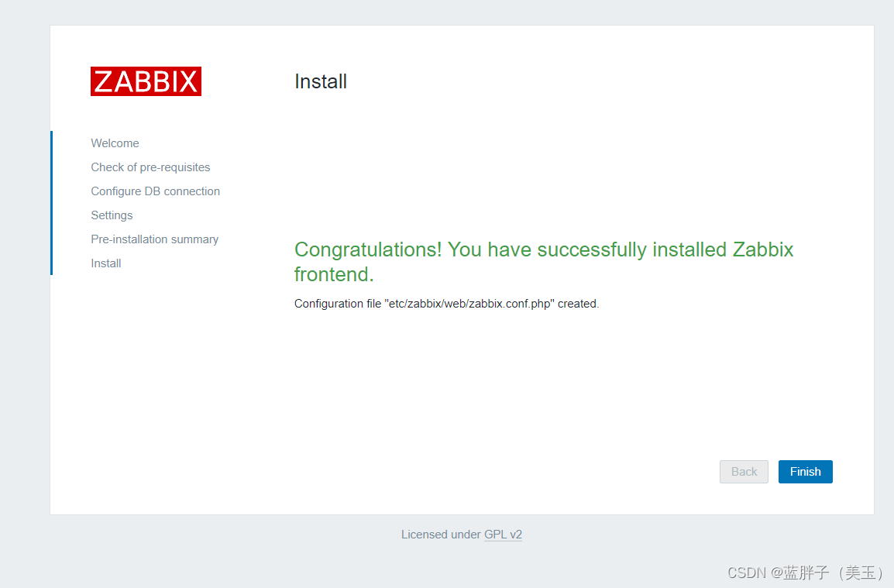Select Check of pre-requisites step
Screen dimensions: 894x588
(x=150, y=167)
